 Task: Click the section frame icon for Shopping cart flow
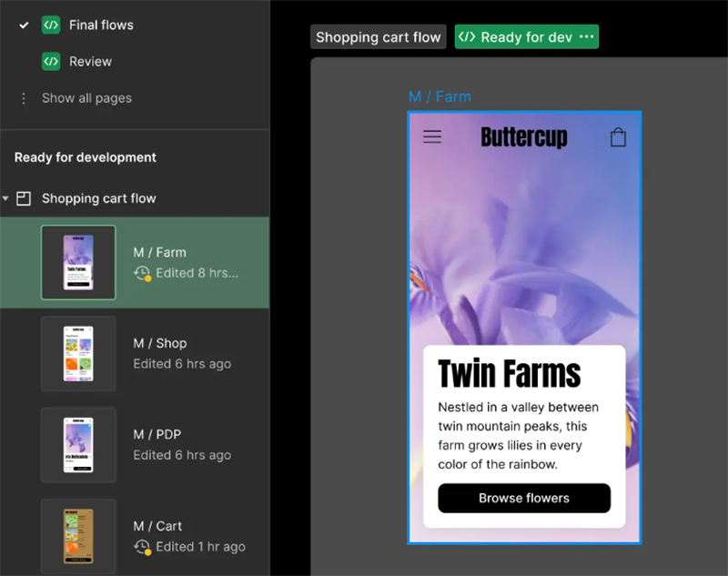[24, 198]
